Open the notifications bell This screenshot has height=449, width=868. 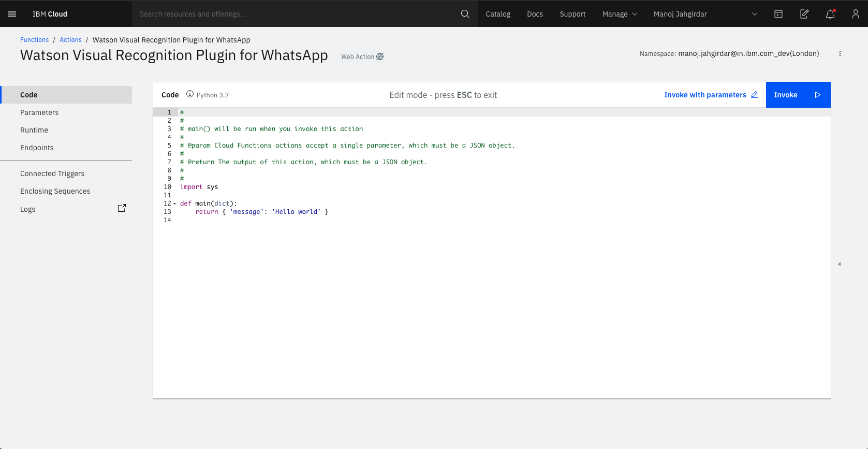(x=830, y=14)
